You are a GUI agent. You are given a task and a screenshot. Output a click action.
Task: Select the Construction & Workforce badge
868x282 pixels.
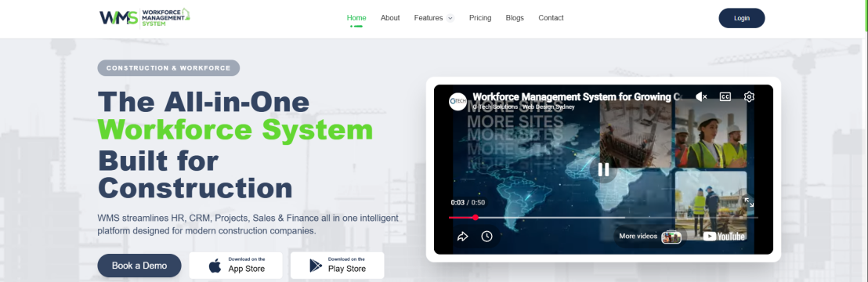pyautogui.click(x=168, y=68)
